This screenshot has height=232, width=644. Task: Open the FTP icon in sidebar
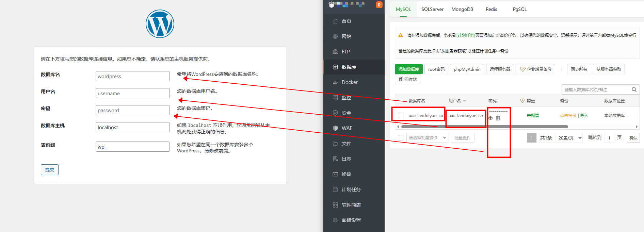pyautogui.click(x=335, y=52)
